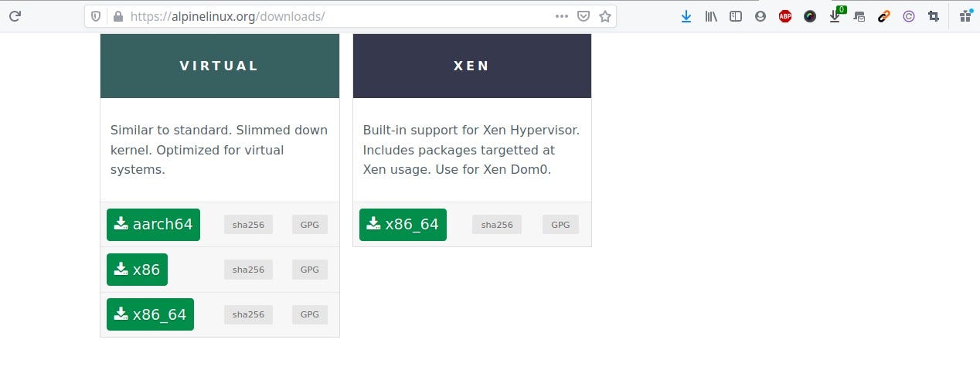Download Xen x86_64 image
Image resolution: width=980 pixels, height=370 pixels.
pos(403,225)
